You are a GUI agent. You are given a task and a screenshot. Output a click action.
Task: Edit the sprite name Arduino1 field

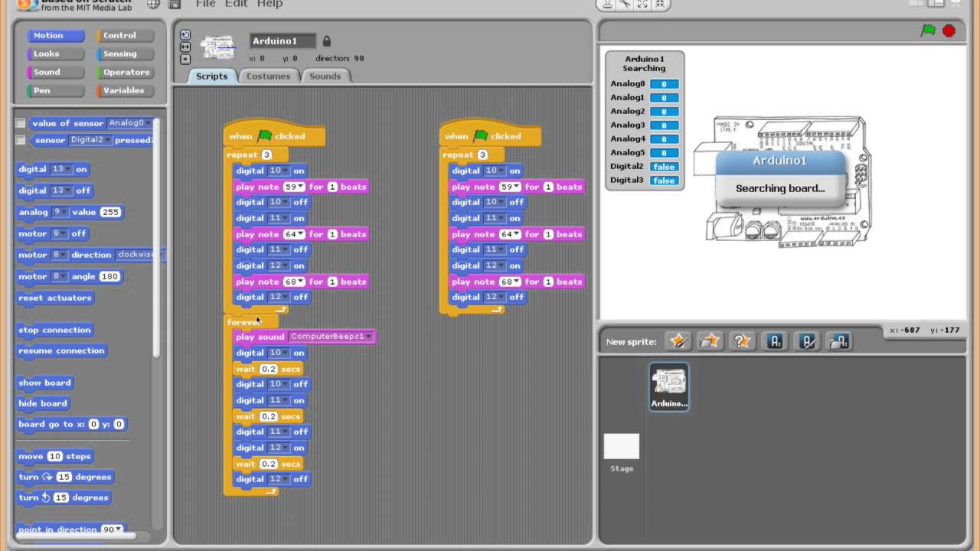283,41
